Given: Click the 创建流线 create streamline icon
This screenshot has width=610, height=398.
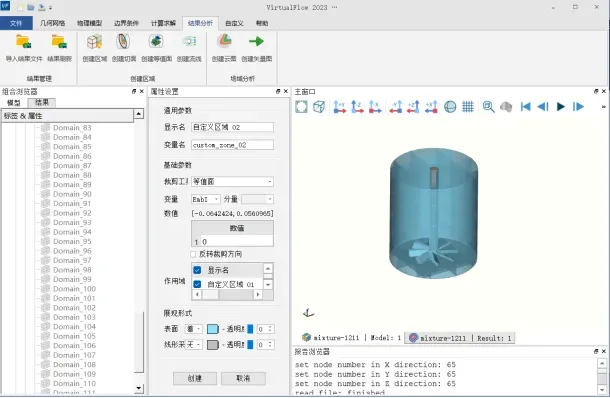Looking at the screenshot, I should pyautogui.click(x=189, y=42).
